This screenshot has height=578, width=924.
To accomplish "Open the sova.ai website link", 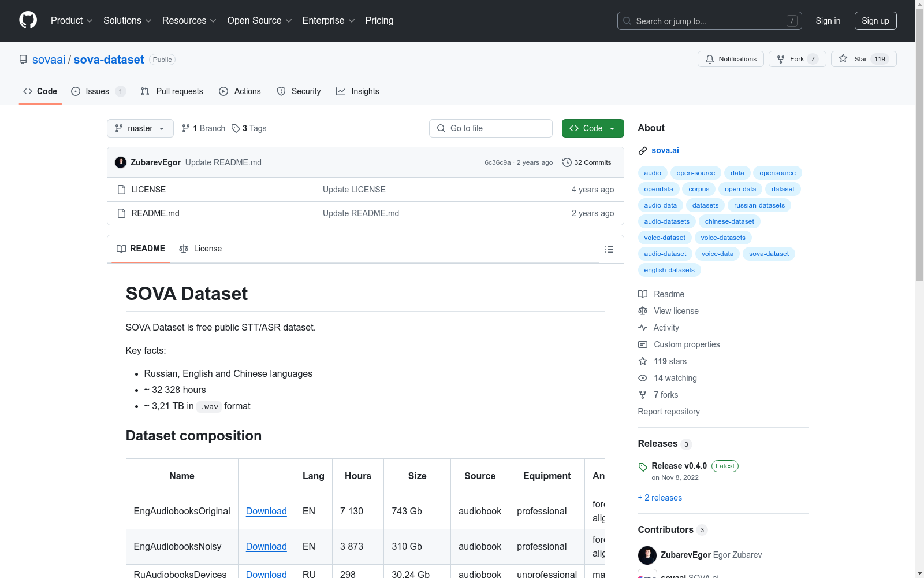I will click(665, 150).
